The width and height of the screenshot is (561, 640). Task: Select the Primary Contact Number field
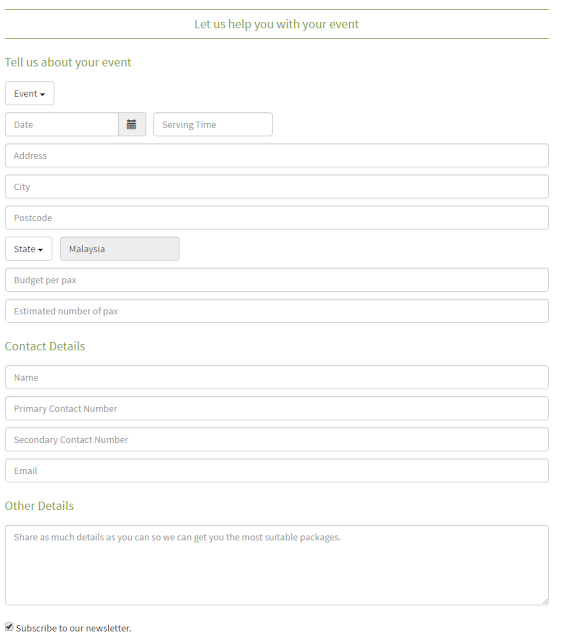point(277,408)
